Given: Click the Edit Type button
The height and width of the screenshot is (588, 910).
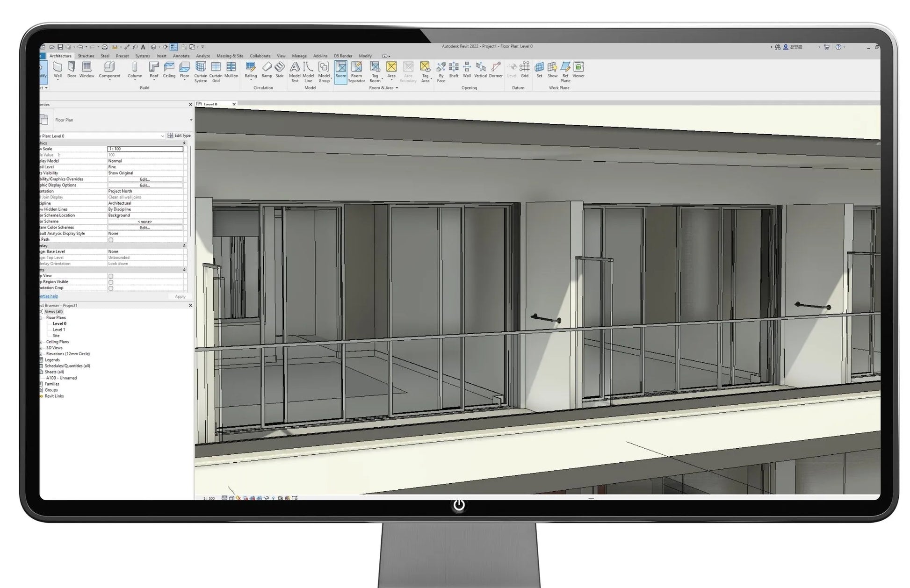Looking at the screenshot, I should coord(179,136).
